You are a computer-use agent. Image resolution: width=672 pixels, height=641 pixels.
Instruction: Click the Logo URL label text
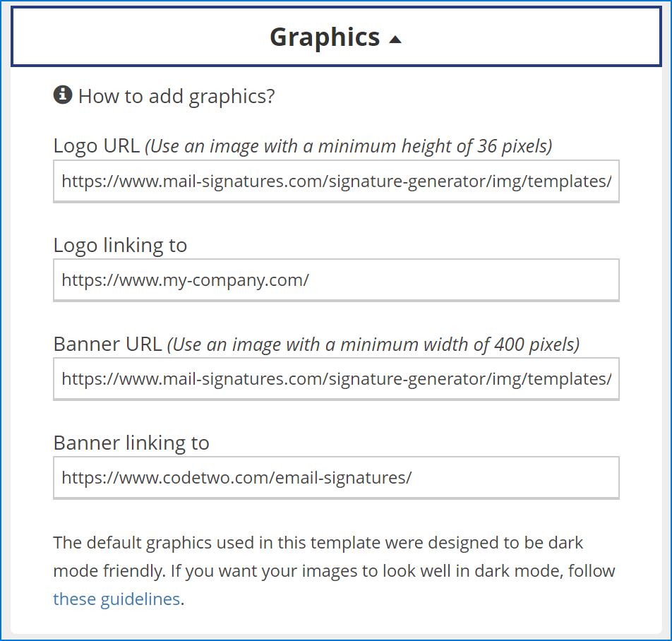coord(97,145)
